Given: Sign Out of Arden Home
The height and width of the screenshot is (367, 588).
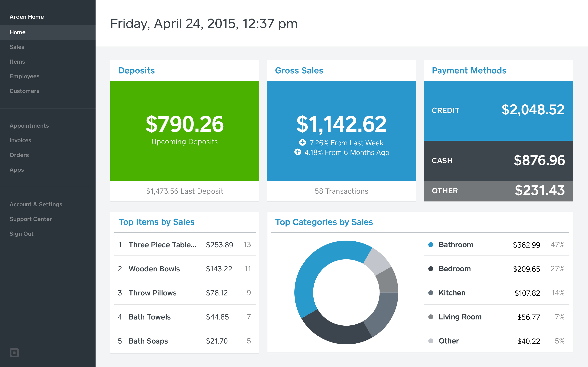Looking at the screenshot, I should tap(21, 233).
